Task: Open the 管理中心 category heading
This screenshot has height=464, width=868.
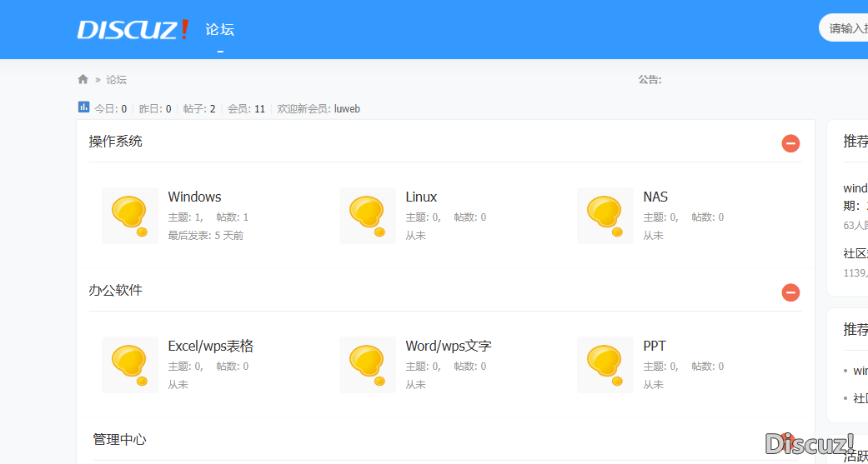Action: coord(119,440)
